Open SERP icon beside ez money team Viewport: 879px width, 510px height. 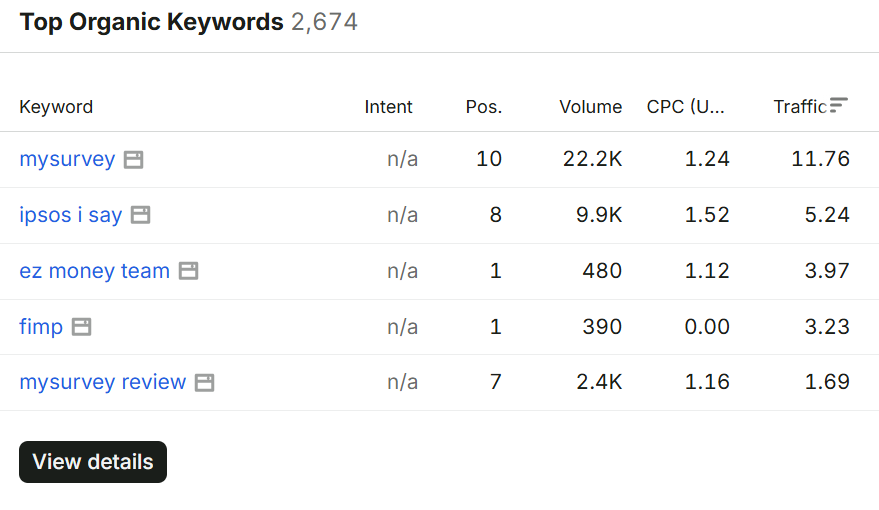(x=188, y=271)
